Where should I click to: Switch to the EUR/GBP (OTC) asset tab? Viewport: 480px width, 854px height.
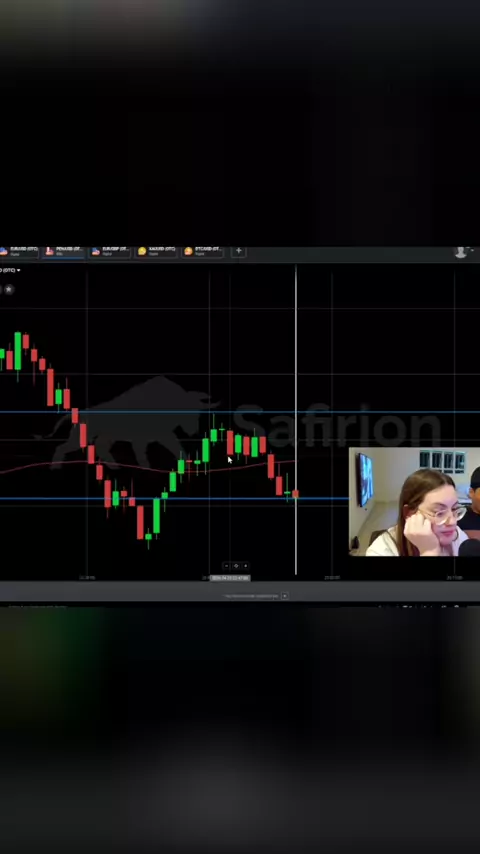click(x=111, y=251)
